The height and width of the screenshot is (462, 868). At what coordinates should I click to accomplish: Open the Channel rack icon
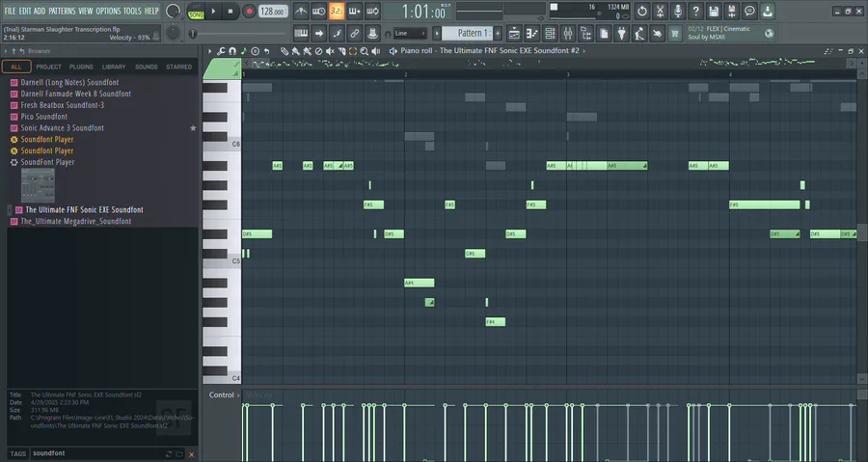(550, 34)
